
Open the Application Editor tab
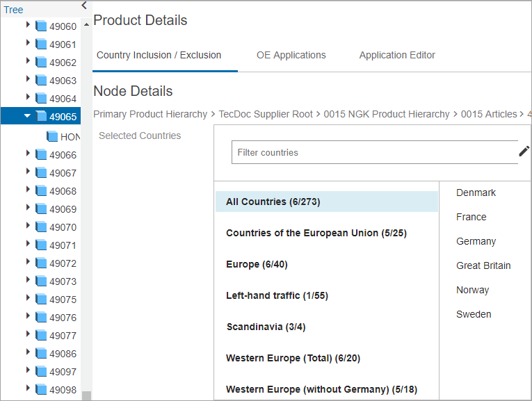click(397, 55)
